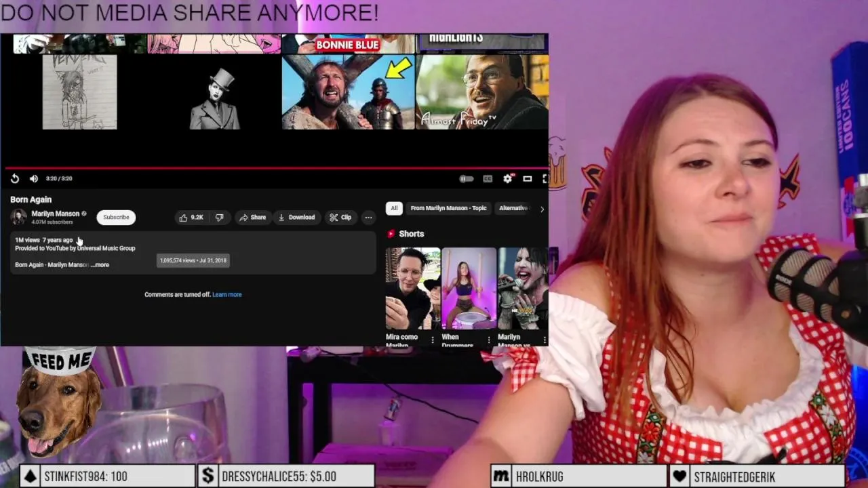The width and height of the screenshot is (868, 488).
Task: Click the bits gem icon
Action: [x=30, y=476]
